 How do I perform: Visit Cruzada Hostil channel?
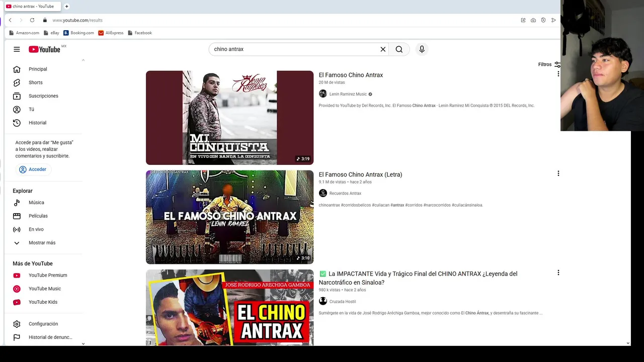point(343,302)
